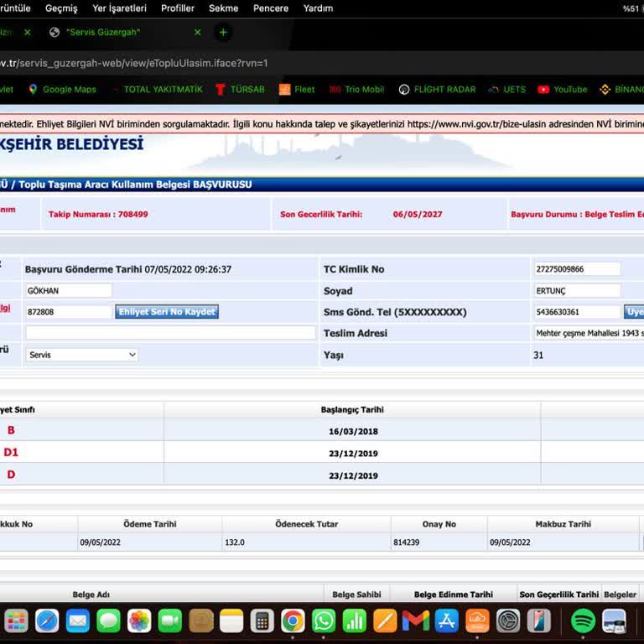The width and height of the screenshot is (644, 644).
Task: Open the Yer İşaretleri menu
Action: click(119, 8)
